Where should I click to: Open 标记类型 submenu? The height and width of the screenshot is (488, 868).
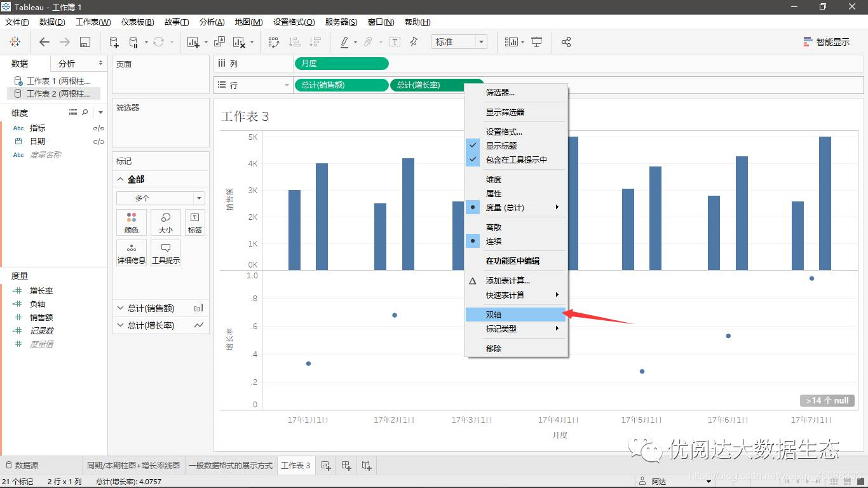tap(515, 329)
